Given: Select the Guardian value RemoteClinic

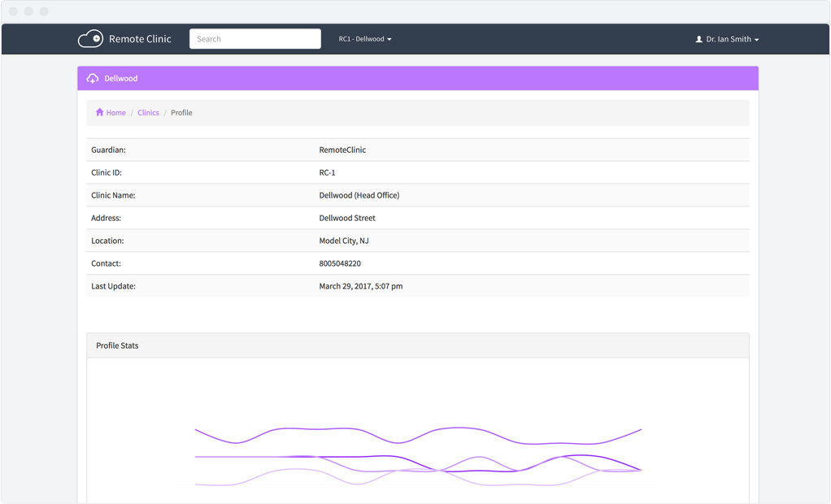Looking at the screenshot, I should pos(342,150).
